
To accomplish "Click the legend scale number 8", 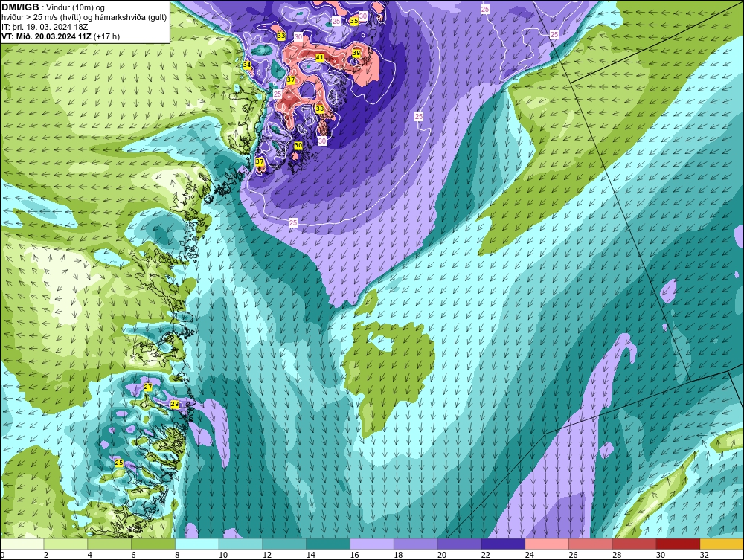I will (177, 555).
